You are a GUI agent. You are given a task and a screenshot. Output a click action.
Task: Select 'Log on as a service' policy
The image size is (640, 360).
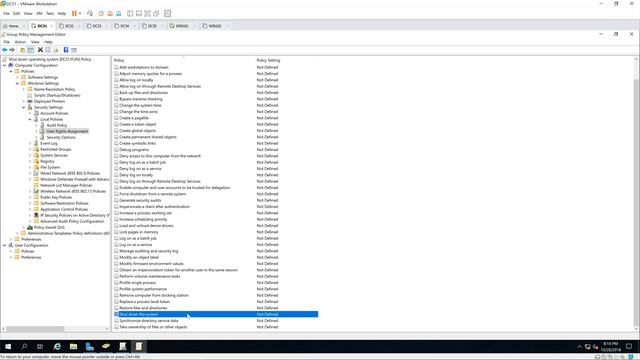[136, 244]
